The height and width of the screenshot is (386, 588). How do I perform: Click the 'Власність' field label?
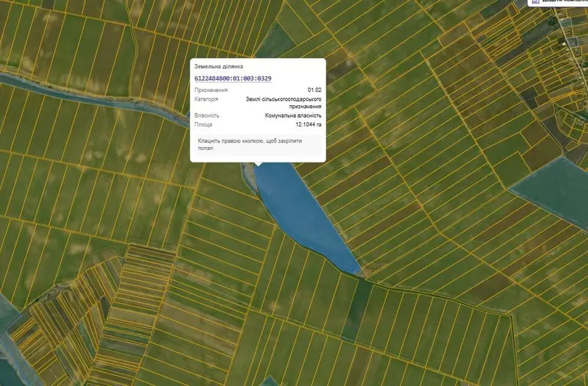pyautogui.click(x=207, y=115)
